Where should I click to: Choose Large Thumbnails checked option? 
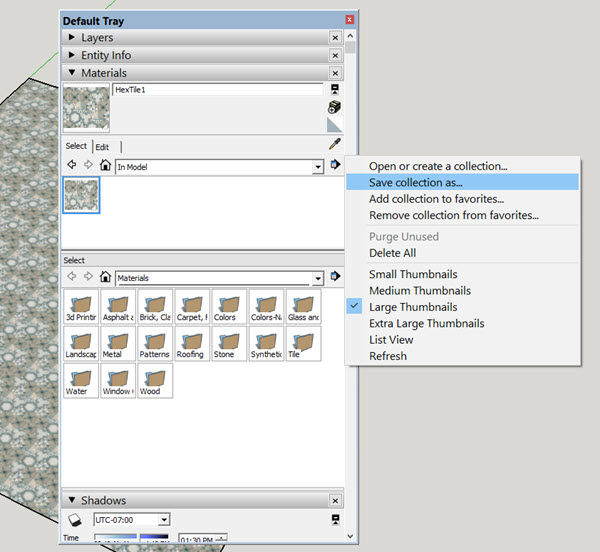click(413, 307)
